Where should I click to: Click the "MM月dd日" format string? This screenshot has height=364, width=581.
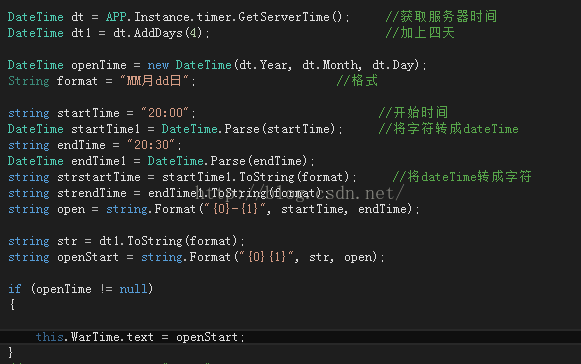tap(154, 81)
